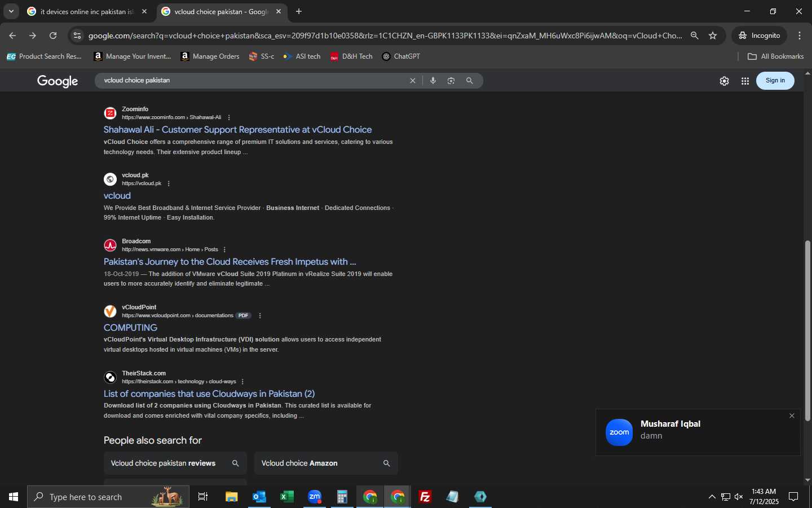Open Pakistan's Journey to the Cloud result

(230, 261)
